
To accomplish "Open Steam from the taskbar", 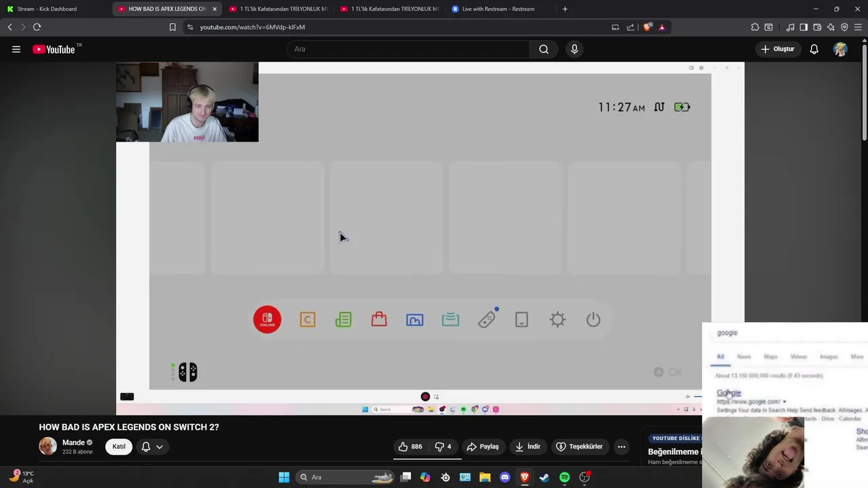I will coord(544,477).
